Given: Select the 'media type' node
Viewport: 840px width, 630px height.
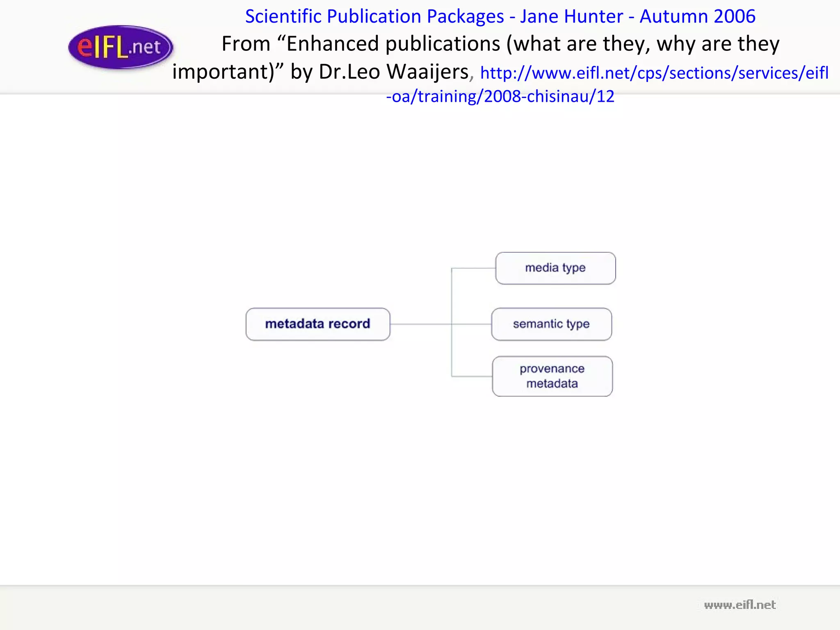Looking at the screenshot, I should [x=555, y=268].
